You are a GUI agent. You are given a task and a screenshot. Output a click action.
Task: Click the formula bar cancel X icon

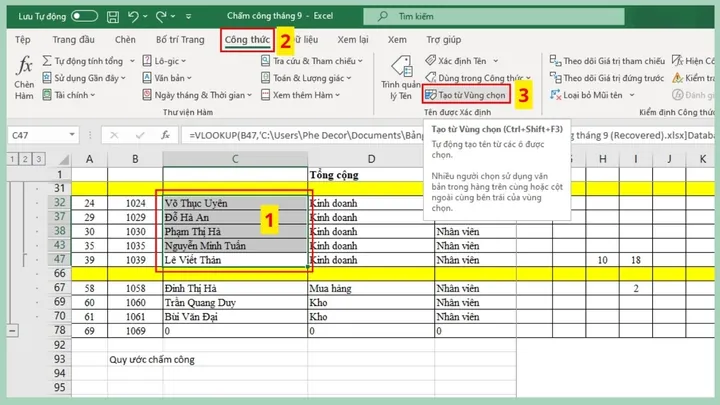point(114,135)
